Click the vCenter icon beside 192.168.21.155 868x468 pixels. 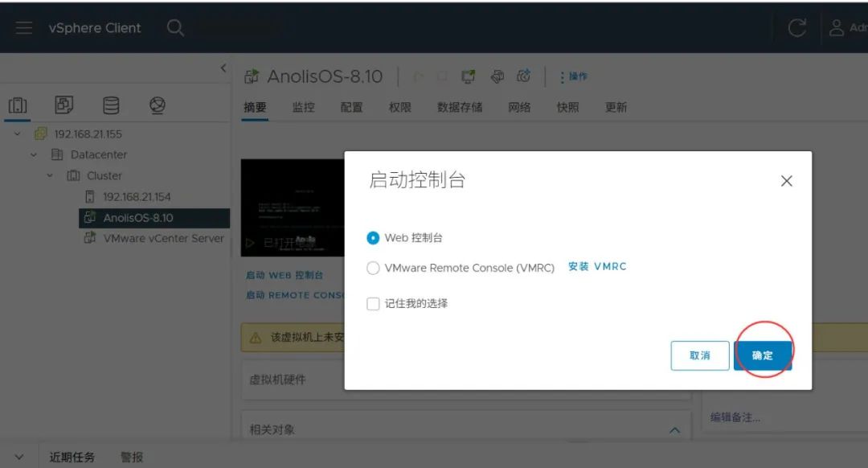41,133
